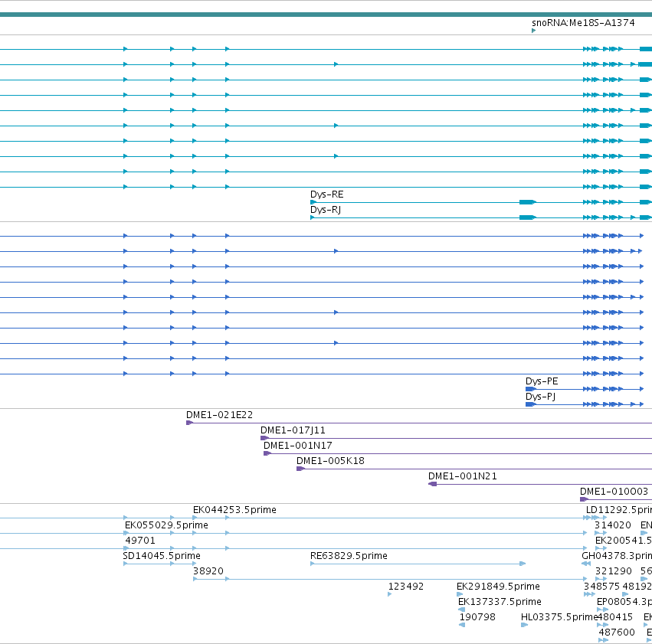Click the EK055029.5prime EST label
This screenshot has height=644, width=652.
coord(166,525)
